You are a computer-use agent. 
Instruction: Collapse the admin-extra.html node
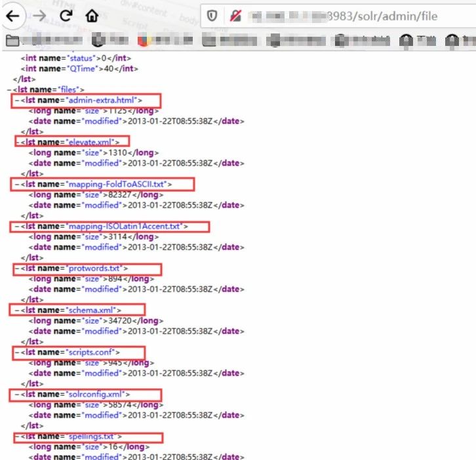[16, 100]
